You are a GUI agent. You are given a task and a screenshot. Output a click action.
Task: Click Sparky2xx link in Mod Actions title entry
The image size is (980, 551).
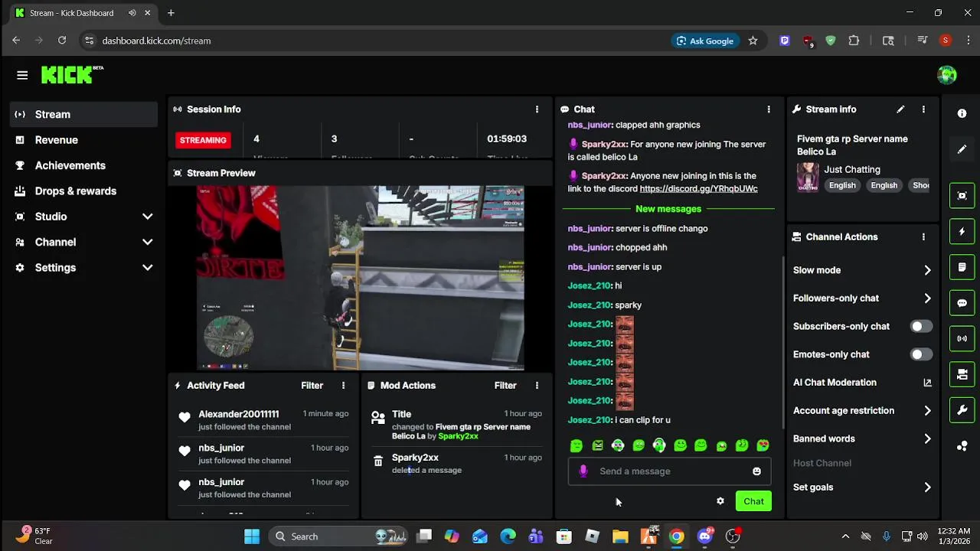458,436
